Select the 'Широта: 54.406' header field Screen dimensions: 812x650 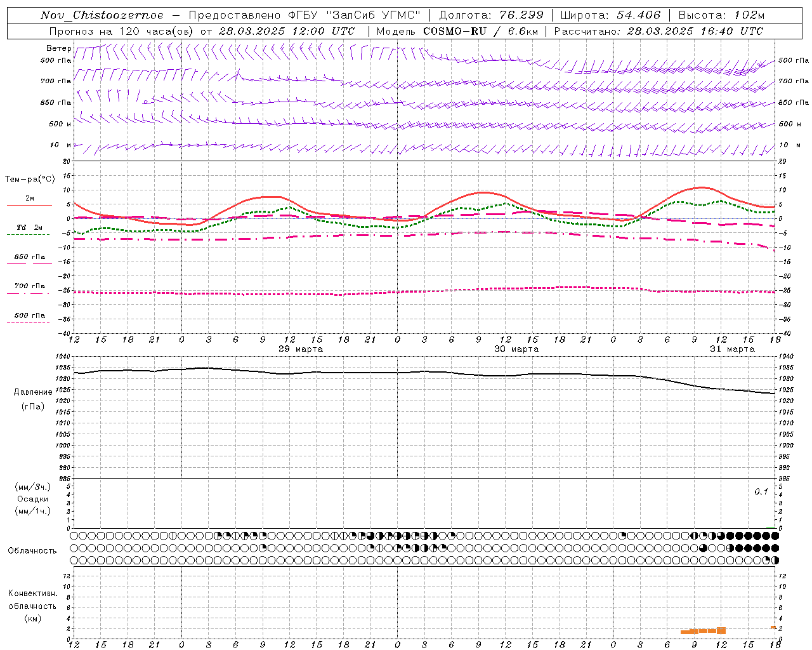click(x=610, y=15)
